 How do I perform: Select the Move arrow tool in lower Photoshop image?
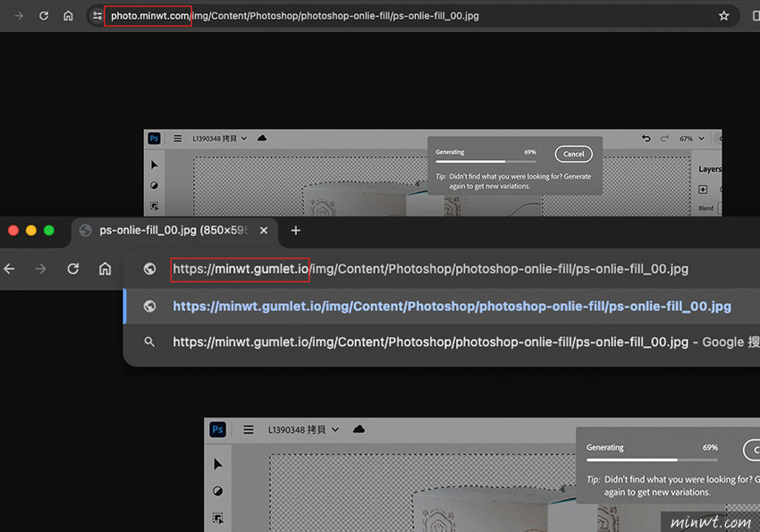(x=217, y=464)
